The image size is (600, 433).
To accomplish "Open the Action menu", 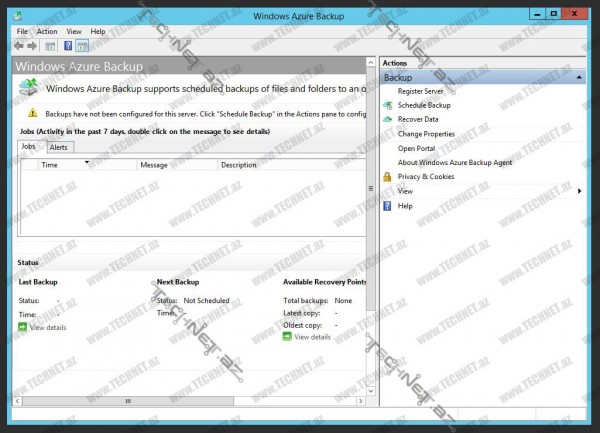I will [47, 32].
